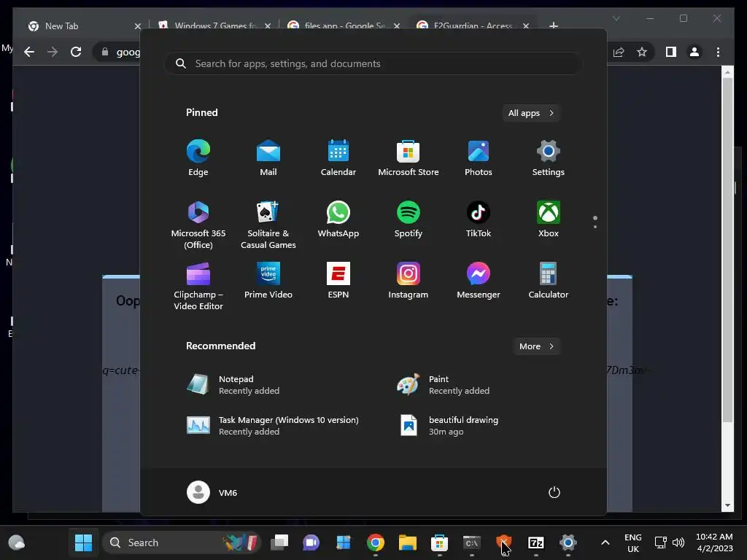The width and height of the screenshot is (747, 560).
Task: Switch to Chrome from the taskbar
Action: 376,542
